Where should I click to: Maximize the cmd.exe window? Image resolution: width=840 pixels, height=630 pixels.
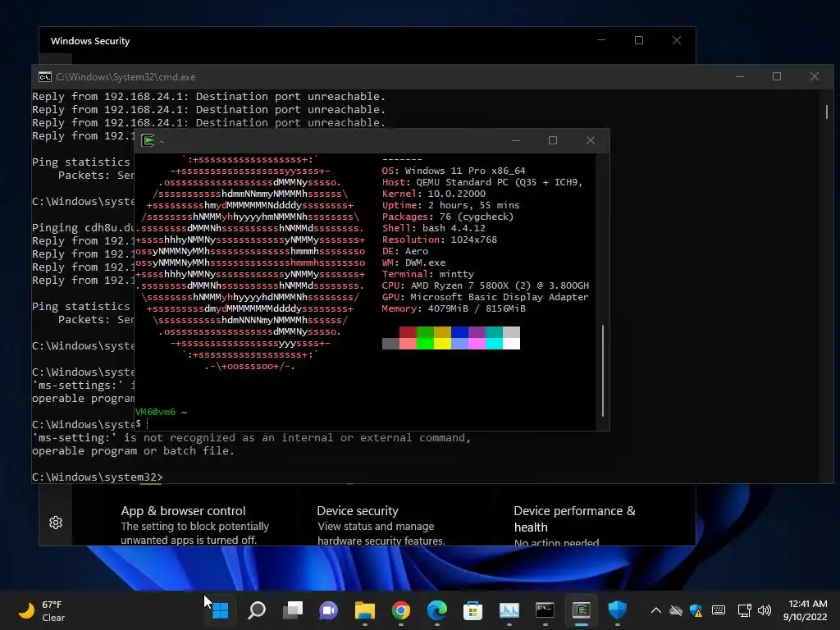(777, 76)
